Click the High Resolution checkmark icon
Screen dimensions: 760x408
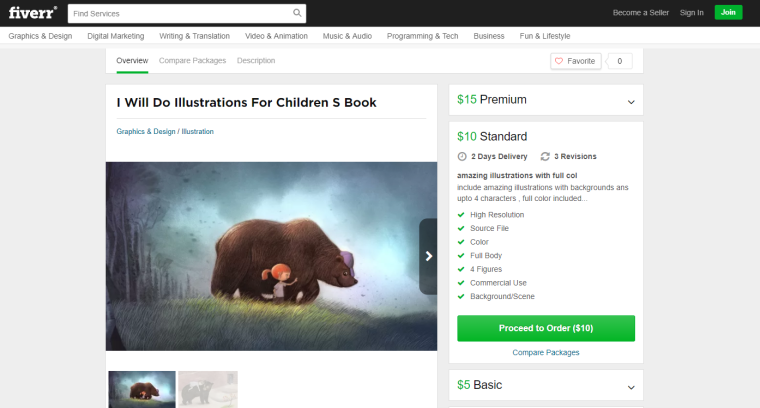[461, 214]
